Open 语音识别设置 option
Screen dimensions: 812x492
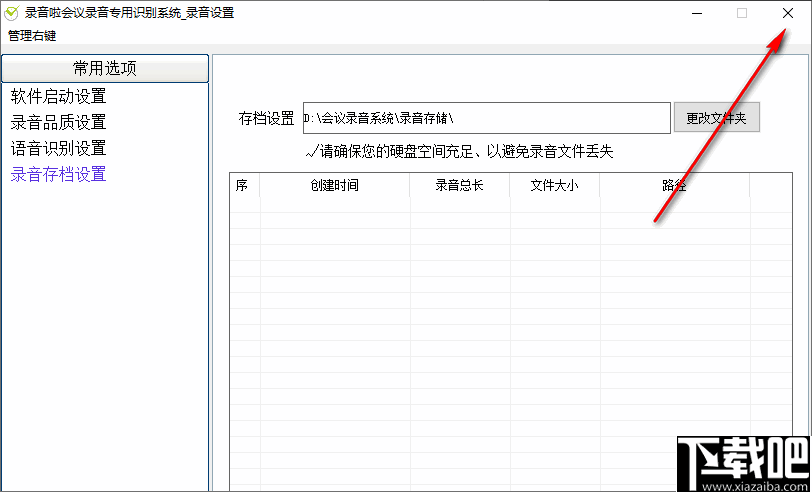point(59,149)
